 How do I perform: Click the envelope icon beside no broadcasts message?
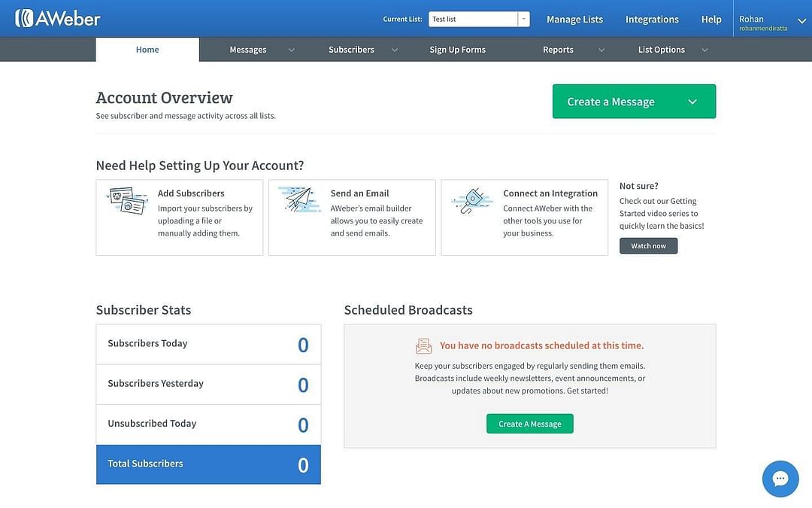[423, 345]
